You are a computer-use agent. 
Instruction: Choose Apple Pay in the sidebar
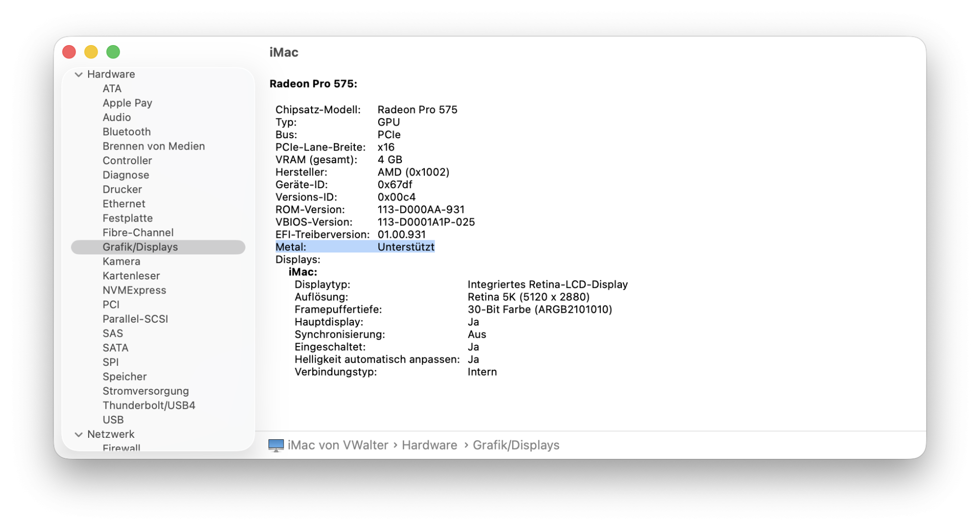(127, 103)
